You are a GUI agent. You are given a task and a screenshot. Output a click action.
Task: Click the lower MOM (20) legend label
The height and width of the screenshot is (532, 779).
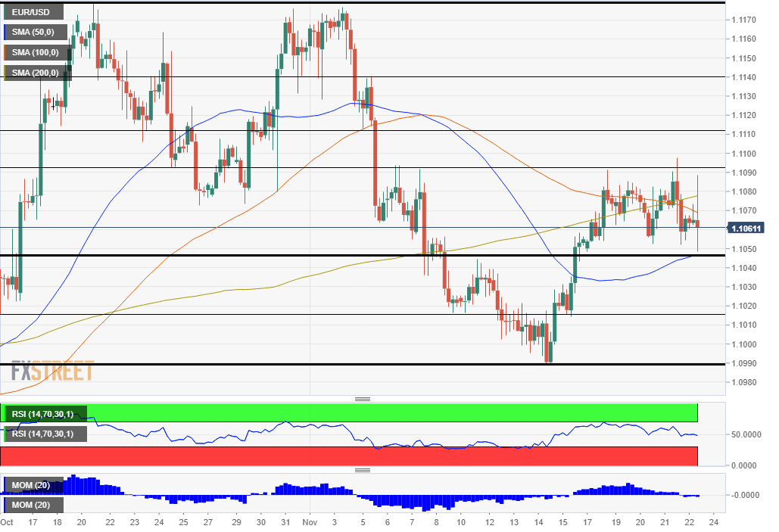(32, 504)
